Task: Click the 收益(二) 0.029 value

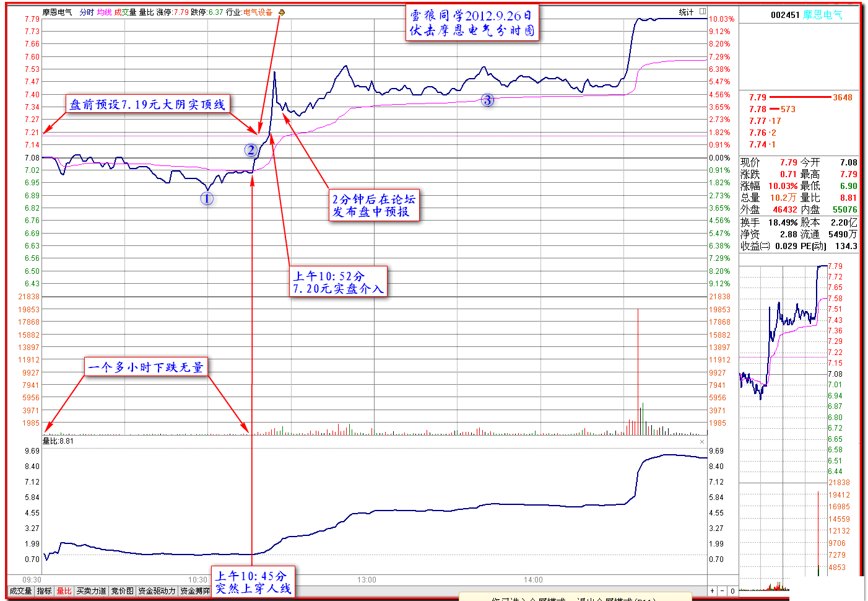Action: tap(786, 246)
